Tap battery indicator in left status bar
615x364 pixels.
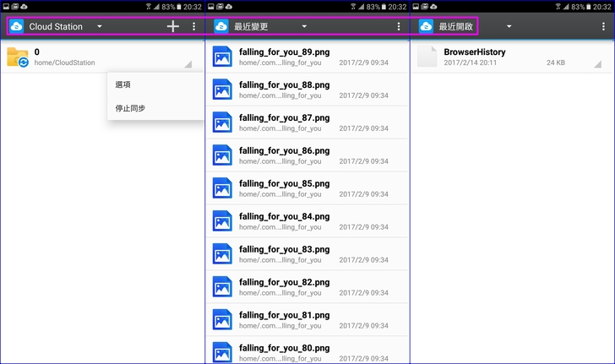pyautogui.click(x=179, y=7)
